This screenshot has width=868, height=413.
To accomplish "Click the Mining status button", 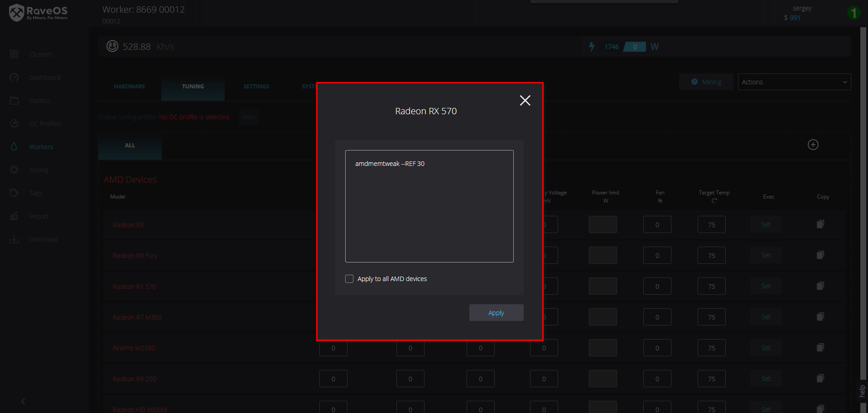I will pyautogui.click(x=706, y=82).
